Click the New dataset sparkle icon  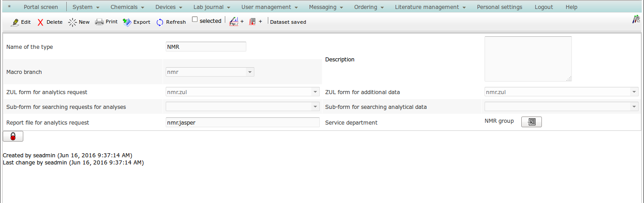point(73,22)
